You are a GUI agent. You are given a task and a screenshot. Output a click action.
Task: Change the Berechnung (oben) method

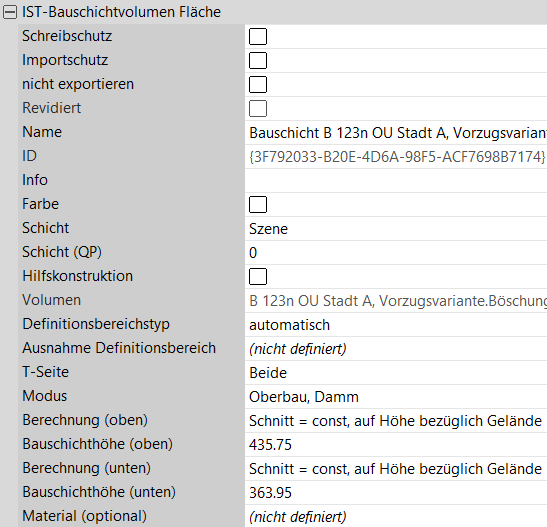pyautogui.click(x=396, y=421)
